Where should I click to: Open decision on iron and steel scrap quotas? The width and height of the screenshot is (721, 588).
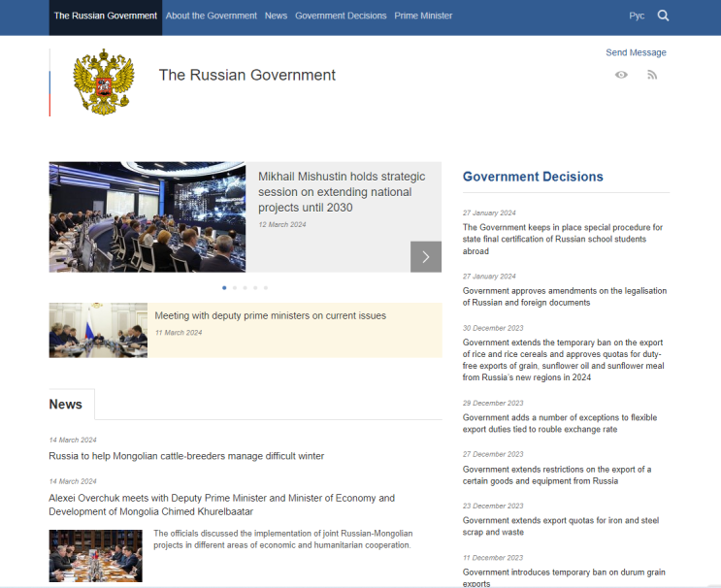561,526
